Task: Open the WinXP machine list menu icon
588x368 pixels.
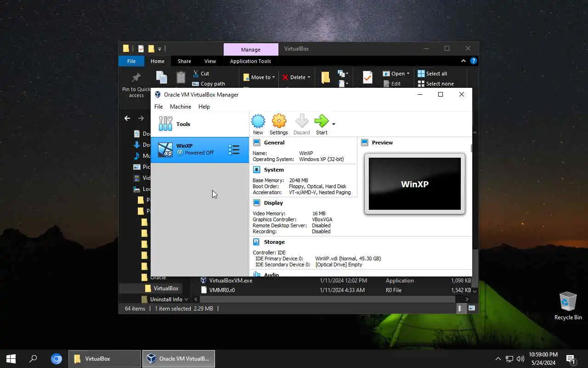Action: click(234, 149)
